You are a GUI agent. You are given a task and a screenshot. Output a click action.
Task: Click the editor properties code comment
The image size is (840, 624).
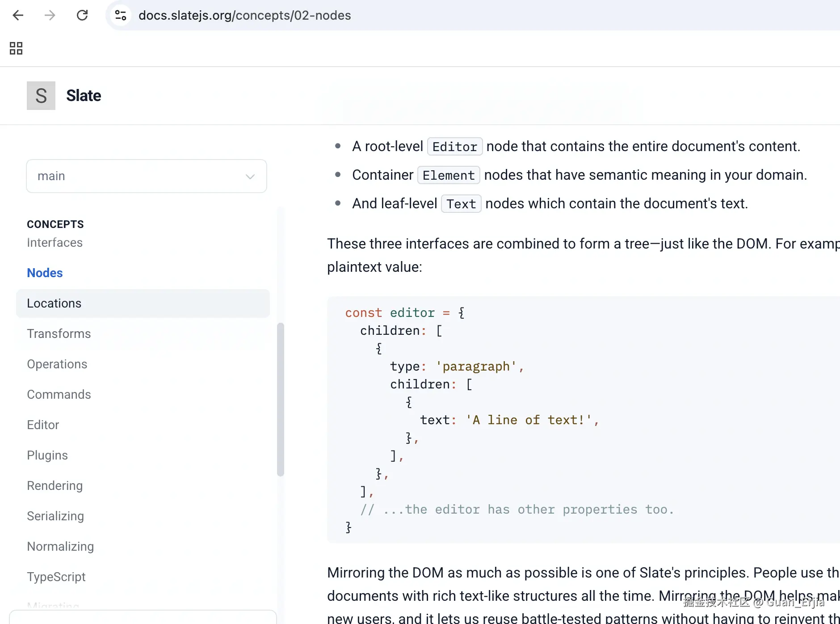[x=517, y=510]
